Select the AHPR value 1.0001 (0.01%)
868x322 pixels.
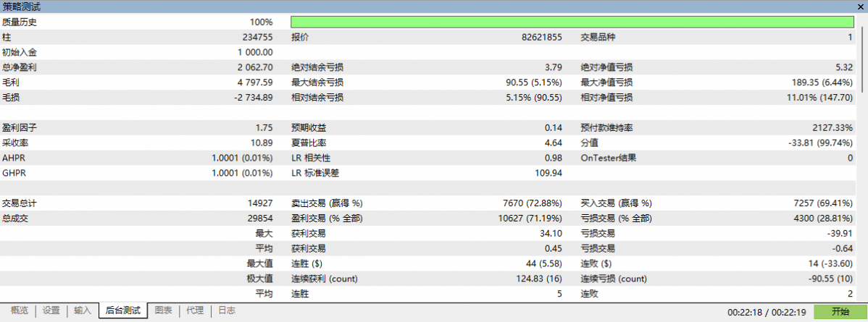pyautogui.click(x=243, y=158)
